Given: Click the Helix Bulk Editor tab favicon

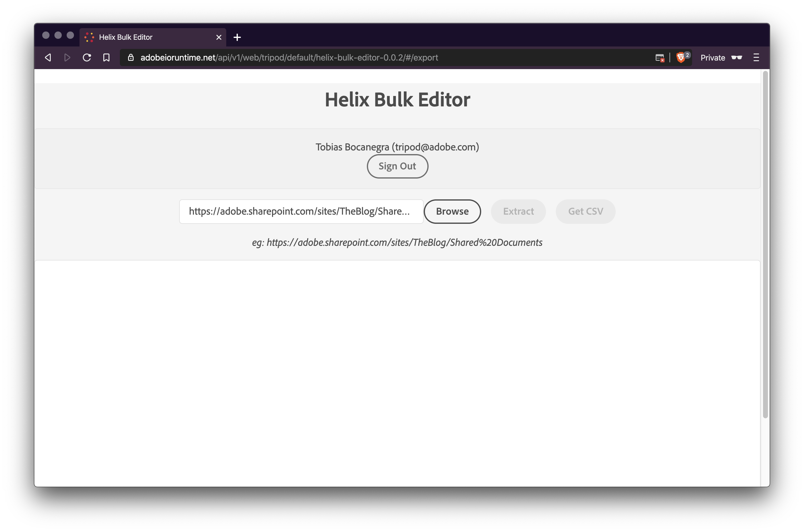Looking at the screenshot, I should [x=90, y=37].
